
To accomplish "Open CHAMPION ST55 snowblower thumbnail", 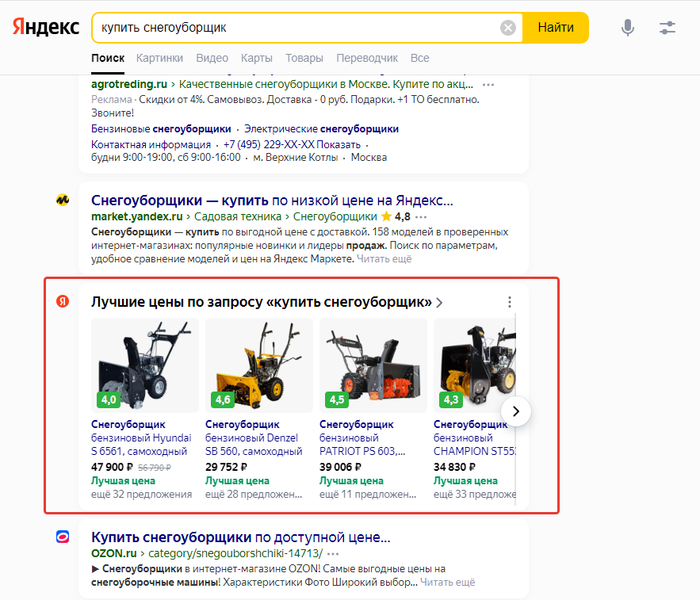I will [x=475, y=365].
